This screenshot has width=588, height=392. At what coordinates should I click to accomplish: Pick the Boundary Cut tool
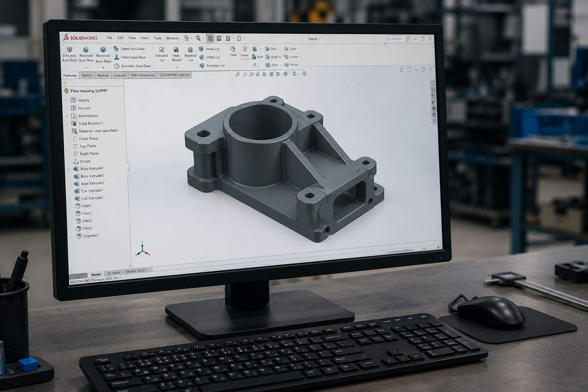point(212,65)
